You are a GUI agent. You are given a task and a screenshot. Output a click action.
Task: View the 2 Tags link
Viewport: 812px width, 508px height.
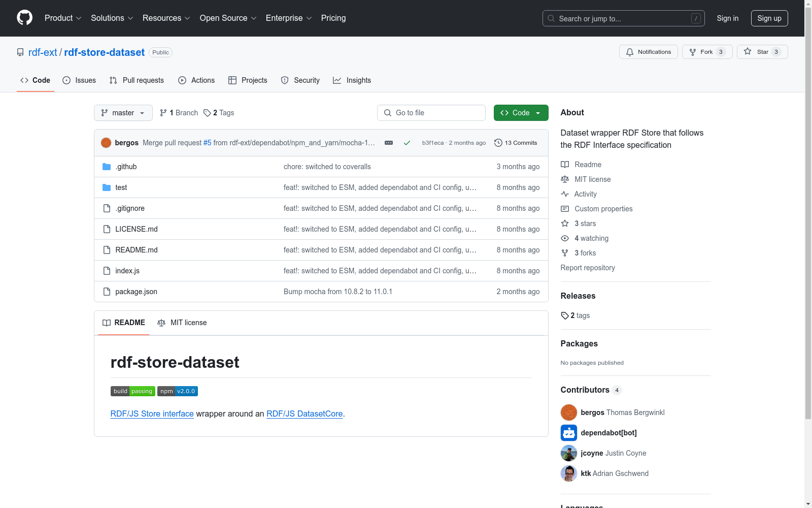pyautogui.click(x=219, y=113)
